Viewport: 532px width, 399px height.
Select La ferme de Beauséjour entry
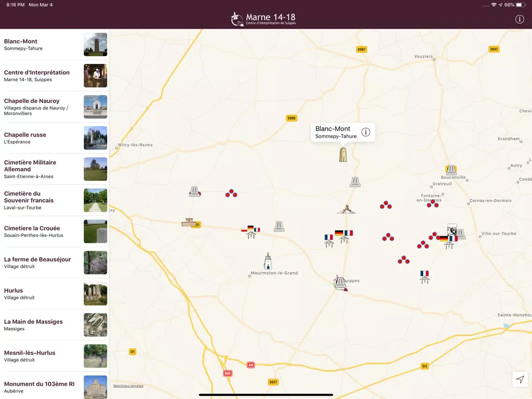tap(54, 262)
